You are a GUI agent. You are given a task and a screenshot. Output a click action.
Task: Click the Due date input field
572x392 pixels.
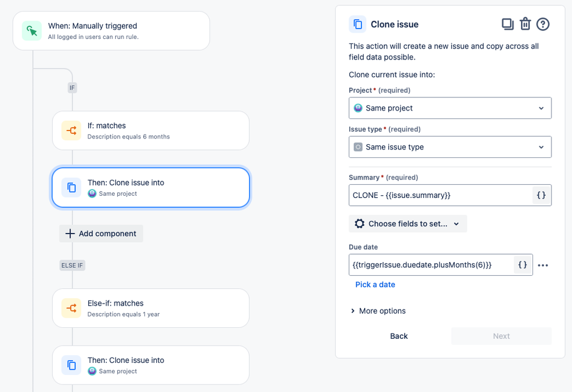tap(431, 265)
